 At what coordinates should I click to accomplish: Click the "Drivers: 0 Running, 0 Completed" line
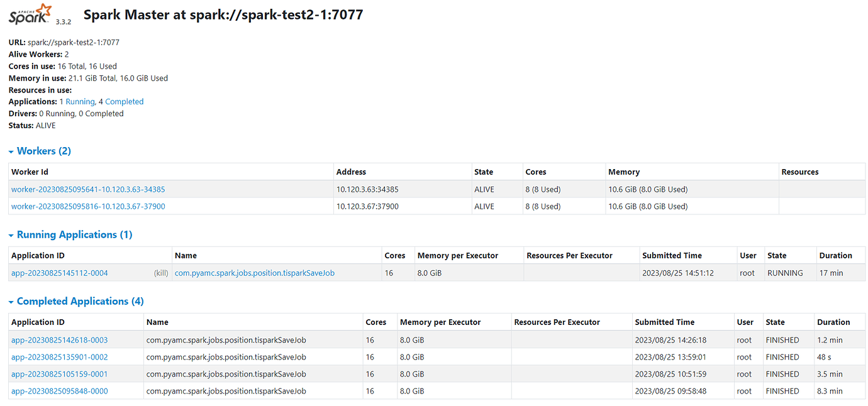pos(66,114)
